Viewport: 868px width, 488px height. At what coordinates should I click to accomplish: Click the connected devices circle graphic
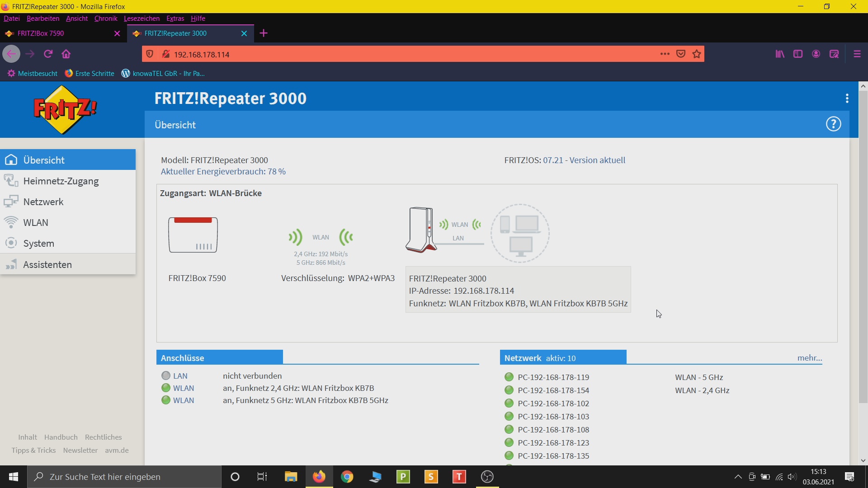520,233
